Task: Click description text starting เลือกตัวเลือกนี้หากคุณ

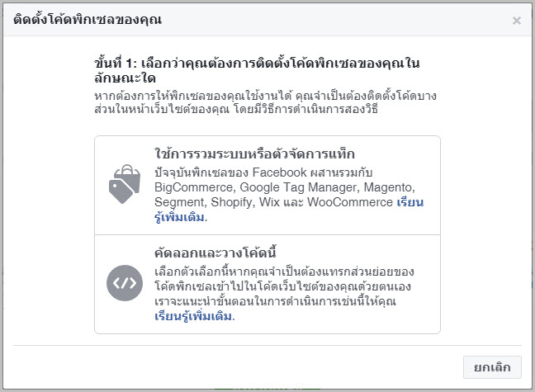Action: pyautogui.click(x=284, y=294)
